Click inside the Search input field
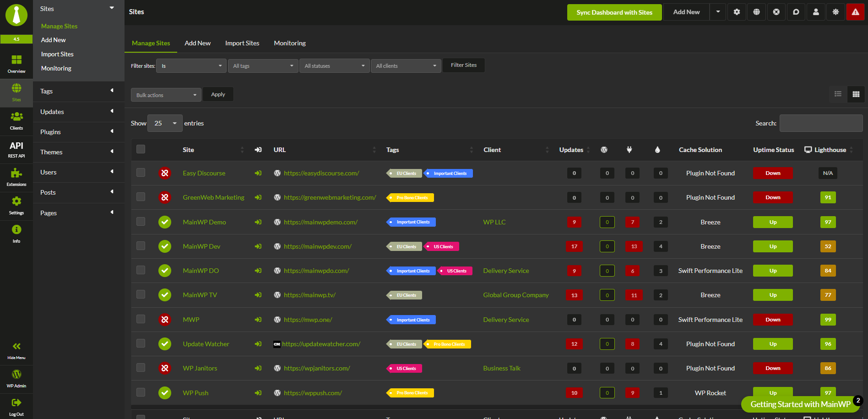 (821, 123)
